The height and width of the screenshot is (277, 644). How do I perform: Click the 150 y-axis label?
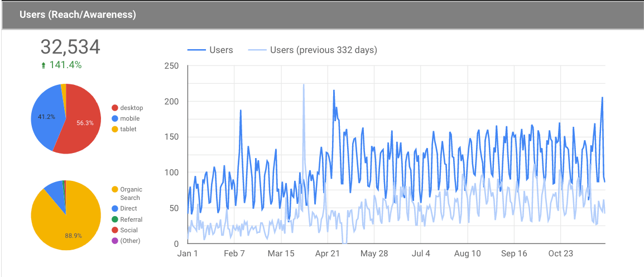[170, 137]
